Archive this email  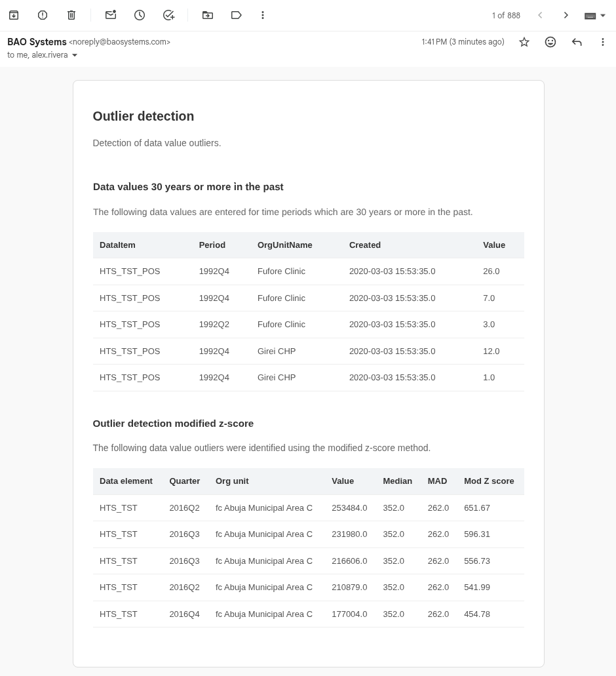click(x=14, y=15)
